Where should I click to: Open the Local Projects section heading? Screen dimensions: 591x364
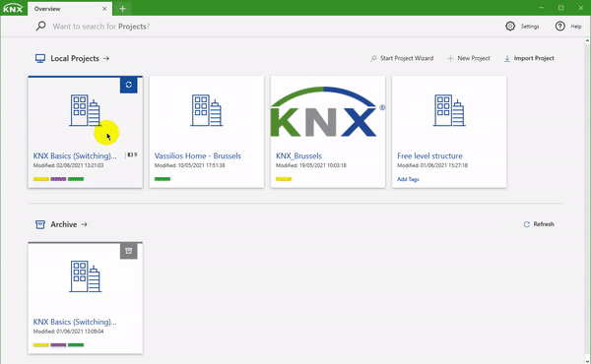coord(75,58)
